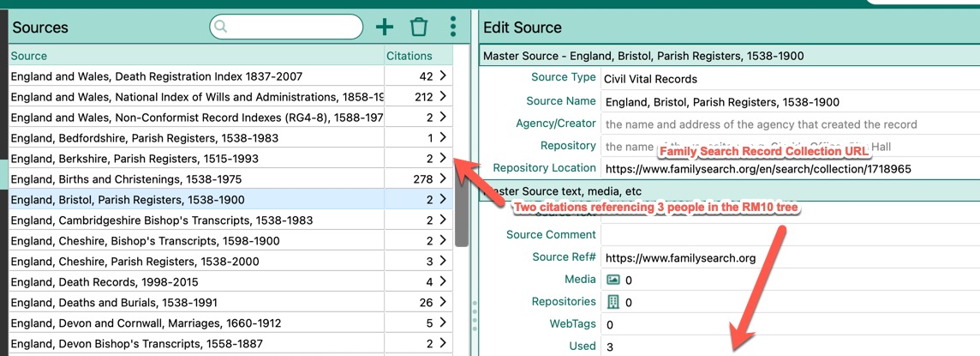Click the Repository Location URL field

tap(788, 169)
